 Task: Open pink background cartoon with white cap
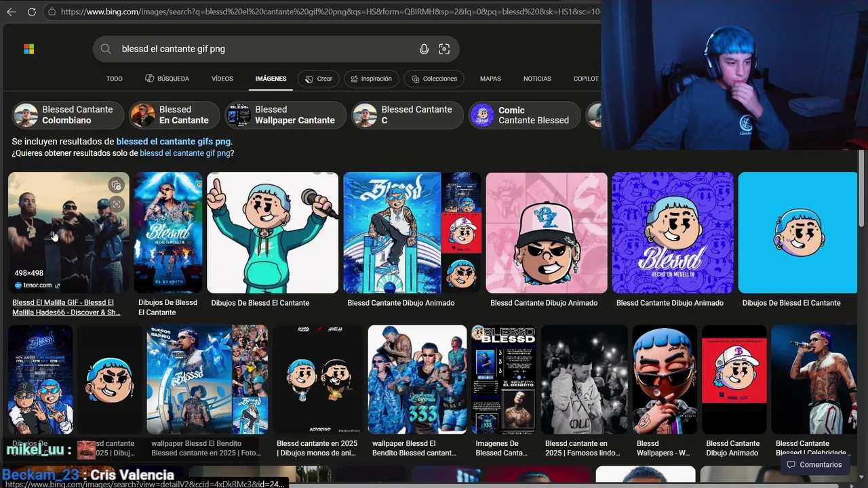pyautogui.click(x=547, y=232)
